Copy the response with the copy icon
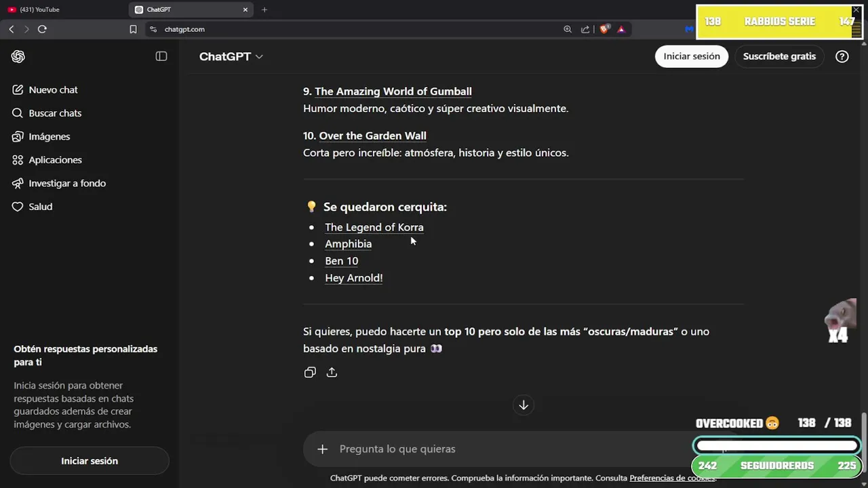The height and width of the screenshot is (488, 868). [x=310, y=372]
